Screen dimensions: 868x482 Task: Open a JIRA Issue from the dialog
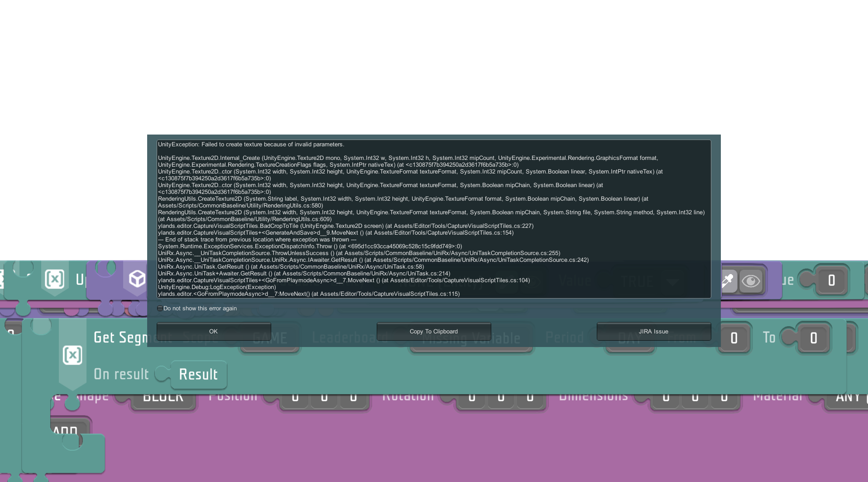[x=653, y=331]
